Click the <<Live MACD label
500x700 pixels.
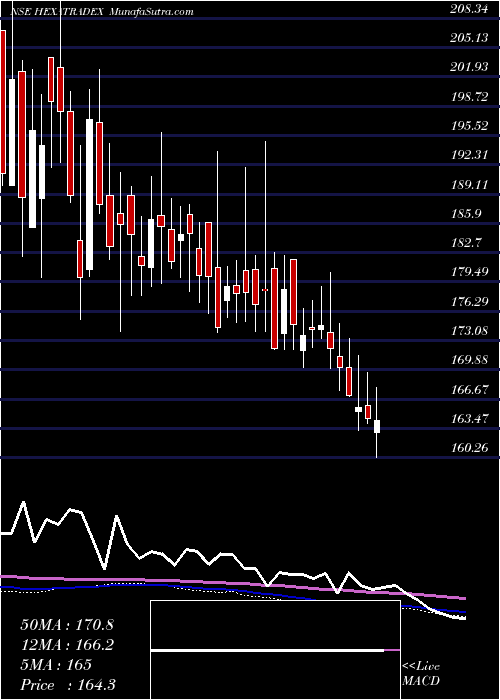pos(421,673)
